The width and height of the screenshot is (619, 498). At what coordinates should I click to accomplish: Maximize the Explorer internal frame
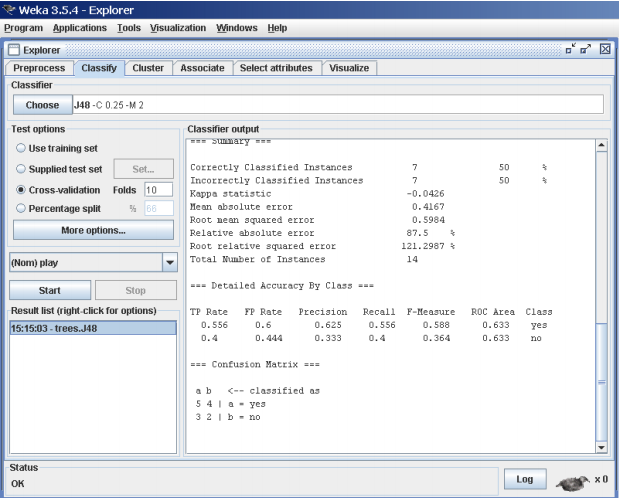585,49
